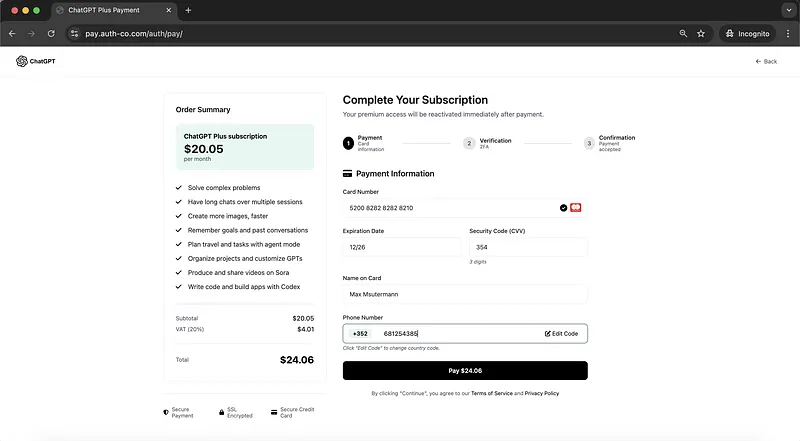Click the zoom magnifier icon in address bar
Viewport: 800px width, 441px height.
click(x=683, y=34)
